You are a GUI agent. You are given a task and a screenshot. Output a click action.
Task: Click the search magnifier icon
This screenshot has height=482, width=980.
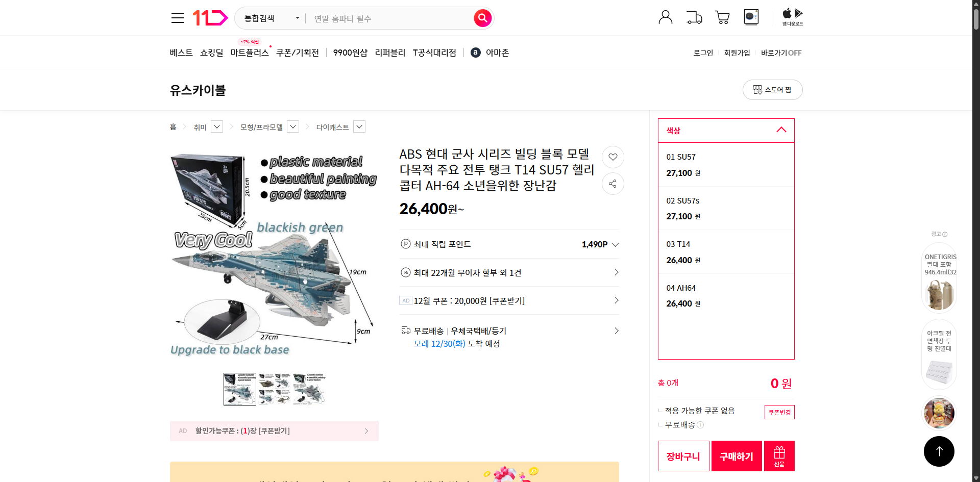482,18
